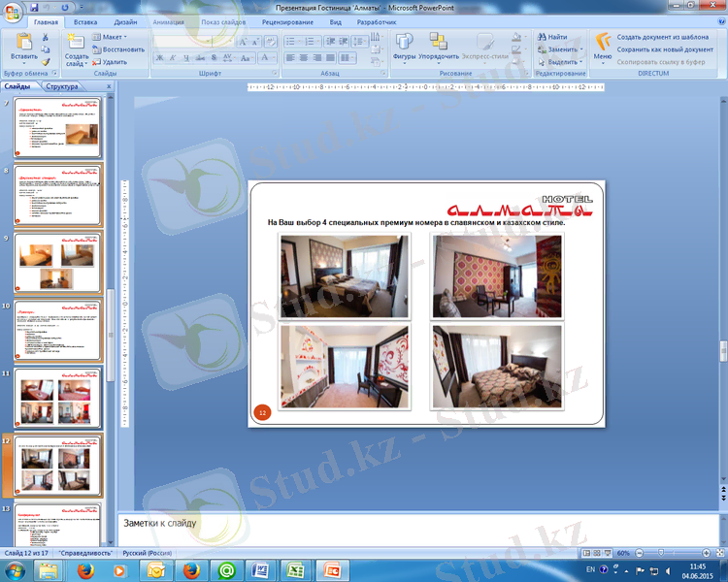The width and height of the screenshot is (728, 582).
Task: Select slide 11 thumbnail
Action: pos(57,399)
